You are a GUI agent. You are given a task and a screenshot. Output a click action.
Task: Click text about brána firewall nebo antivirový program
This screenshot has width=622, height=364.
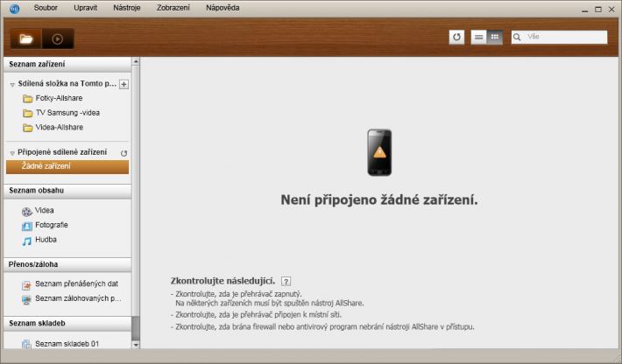click(325, 327)
